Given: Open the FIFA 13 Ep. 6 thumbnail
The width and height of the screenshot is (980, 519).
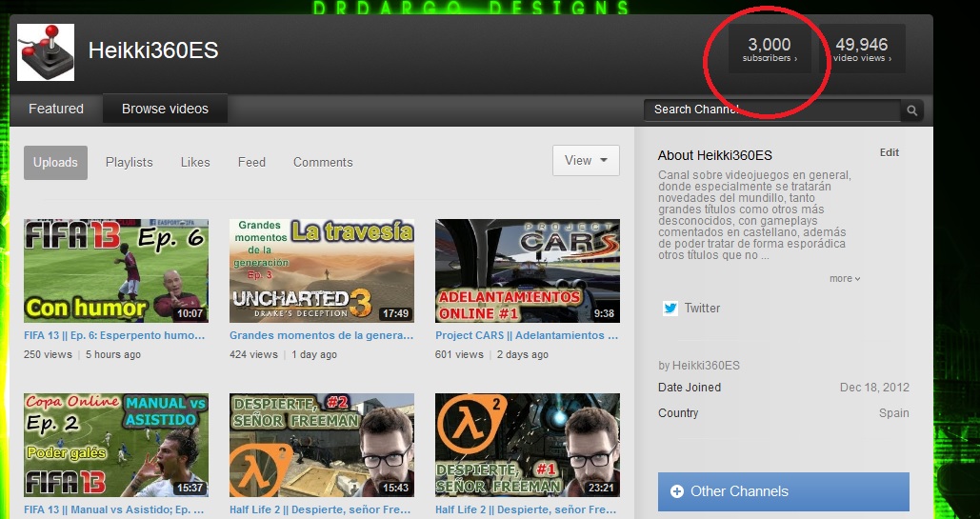Looking at the screenshot, I should click(x=116, y=270).
